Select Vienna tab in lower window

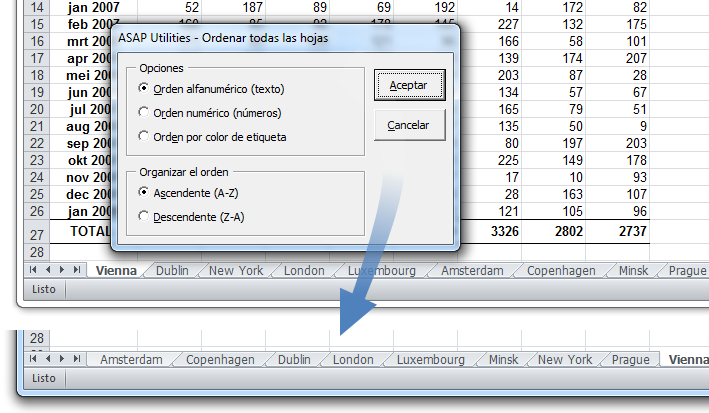[687, 360]
